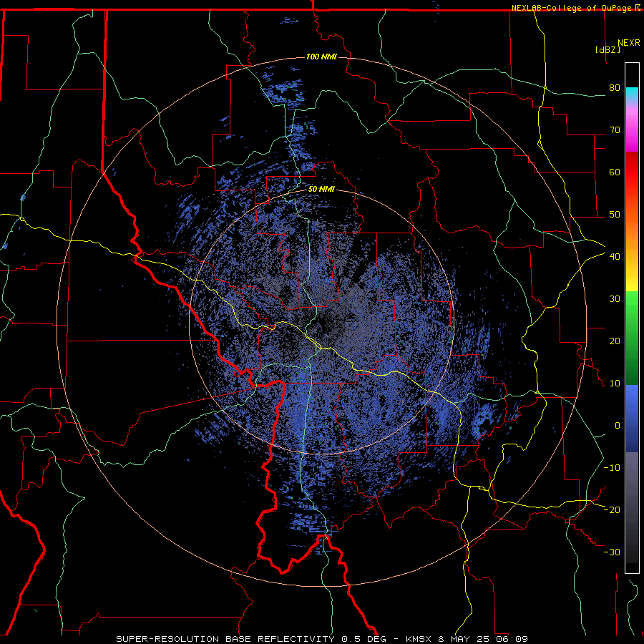Click the 40 value on the dBZ scale

[615, 257]
